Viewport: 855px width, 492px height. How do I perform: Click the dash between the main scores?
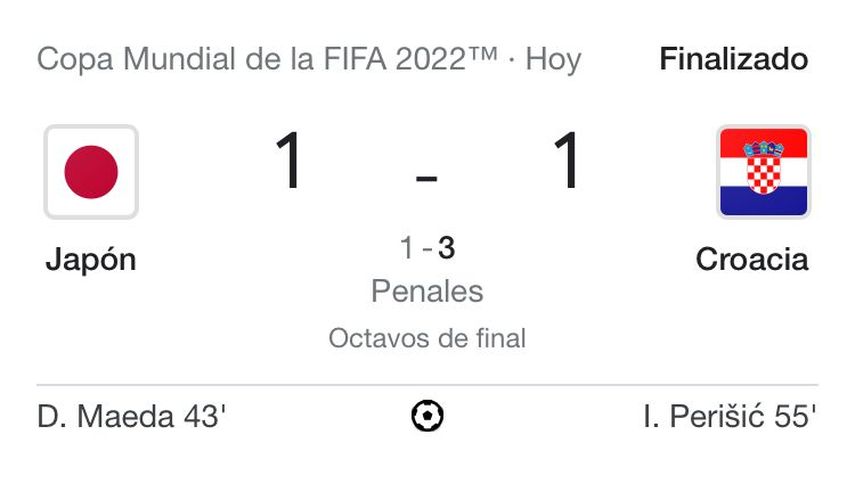[x=427, y=179]
